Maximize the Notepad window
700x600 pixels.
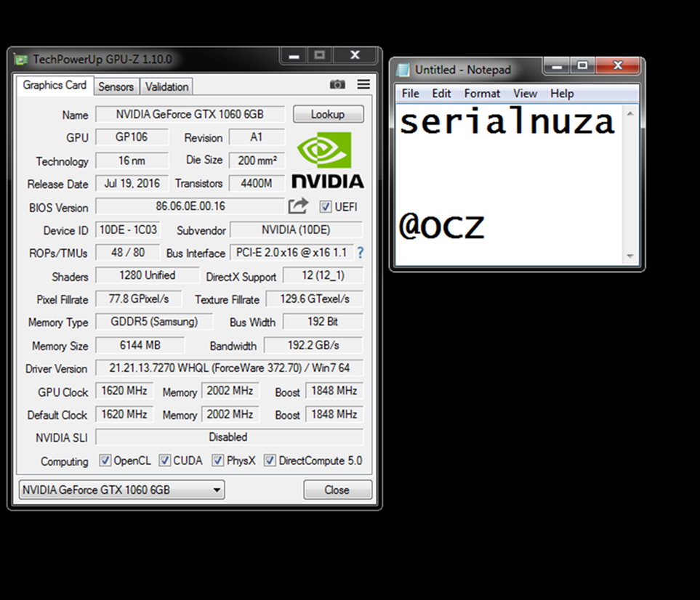[582, 66]
